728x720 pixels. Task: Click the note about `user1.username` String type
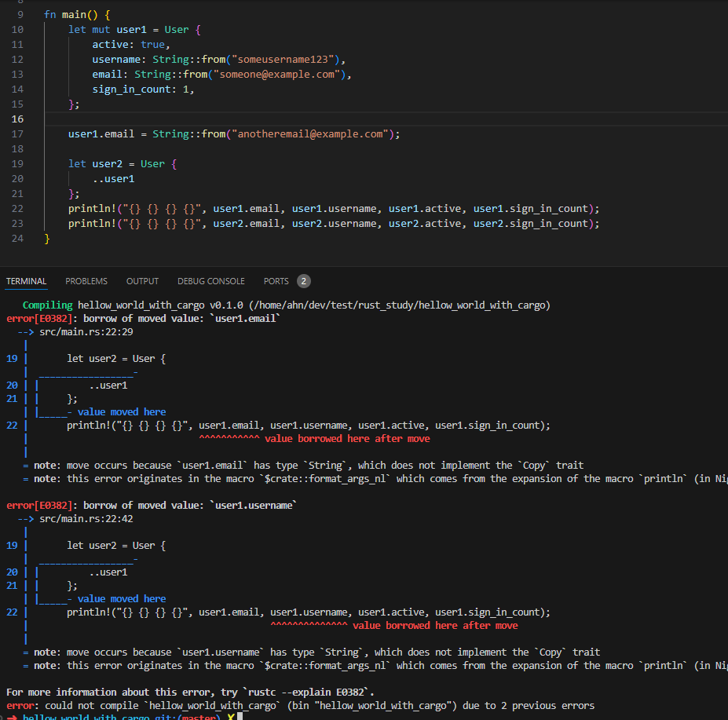click(x=312, y=652)
